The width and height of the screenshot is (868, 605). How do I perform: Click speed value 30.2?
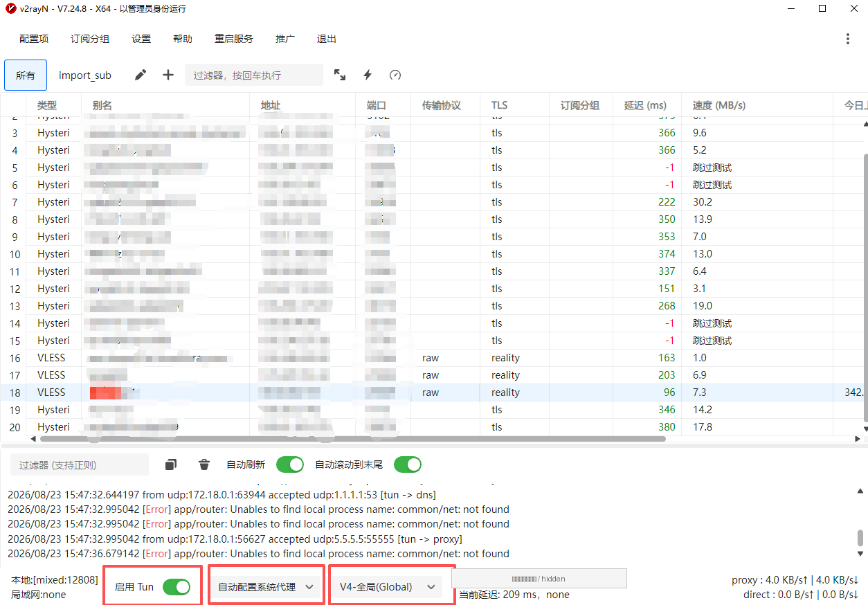703,202
